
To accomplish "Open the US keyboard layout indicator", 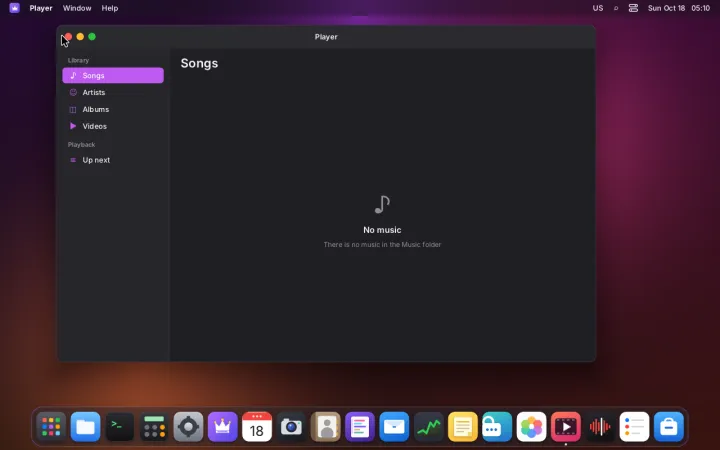I will point(598,8).
